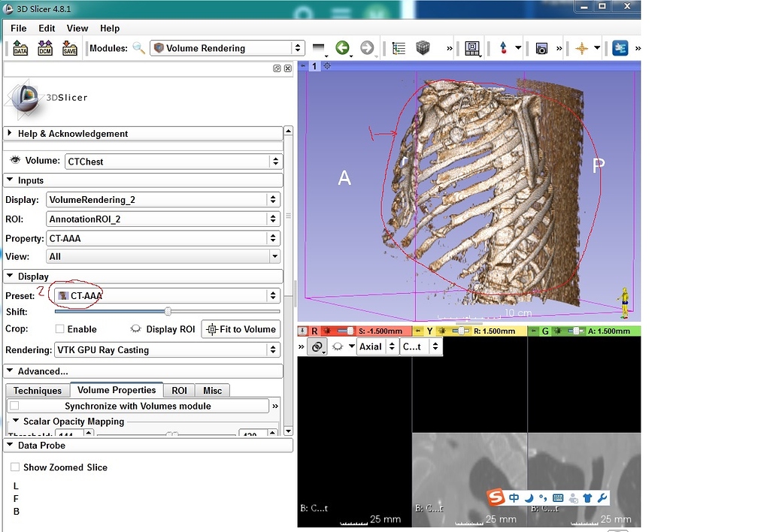
Task: Switch to the ROI tab
Action: click(x=179, y=391)
